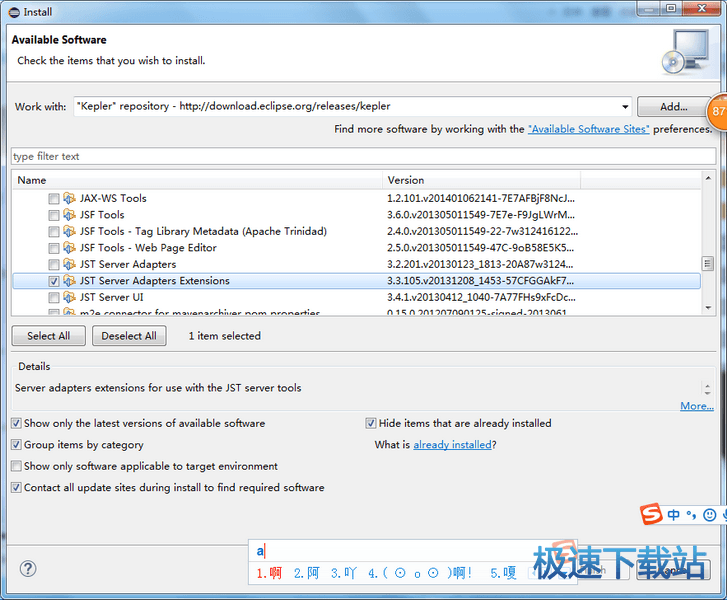Viewport: 727px width, 600px height.
Task: Toggle Group items by category checkbox
Action: click(x=16, y=445)
